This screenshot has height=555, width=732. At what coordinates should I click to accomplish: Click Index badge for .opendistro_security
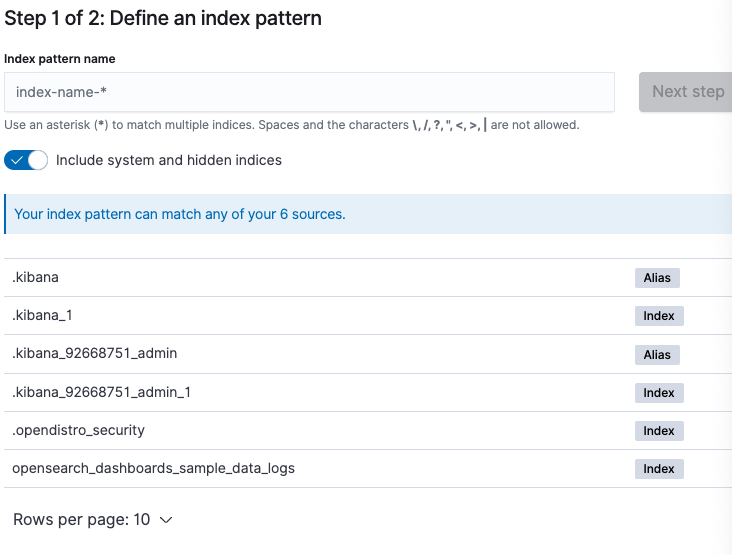pyautogui.click(x=659, y=431)
